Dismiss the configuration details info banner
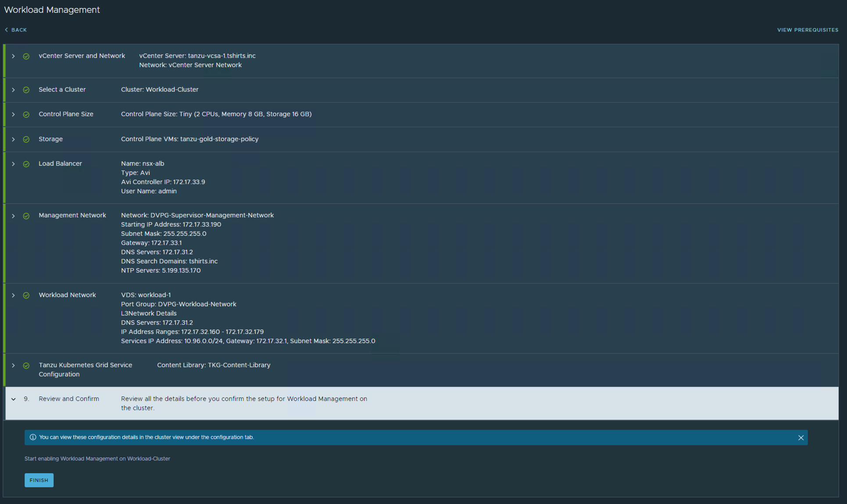The width and height of the screenshot is (847, 504). (801, 438)
